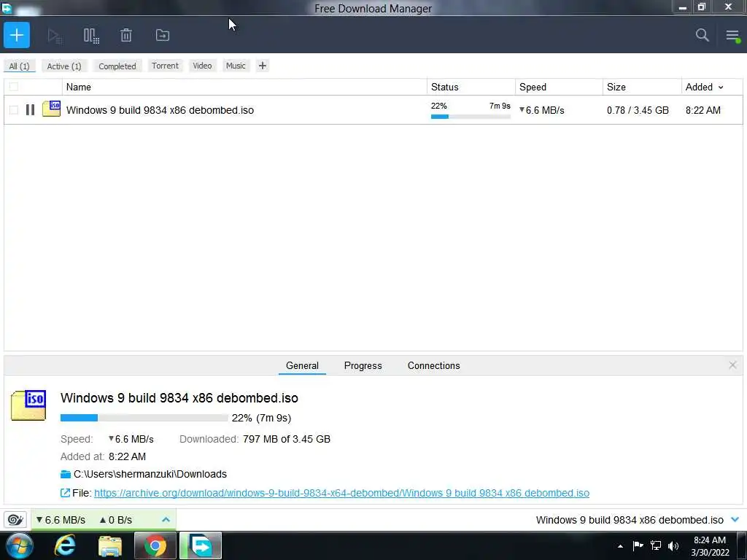Collapse details with bottom-right chevron
Viewport: 747px width, 560px height.
[735, 519]
